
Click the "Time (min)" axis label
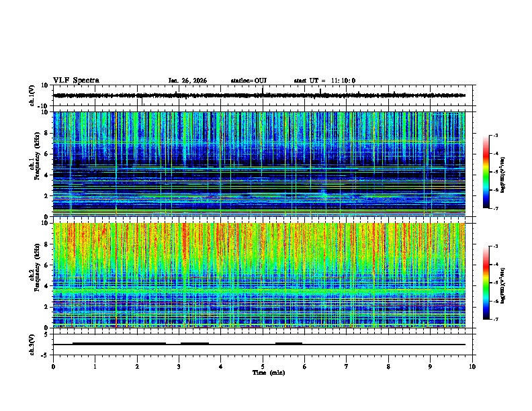point(269,373)
